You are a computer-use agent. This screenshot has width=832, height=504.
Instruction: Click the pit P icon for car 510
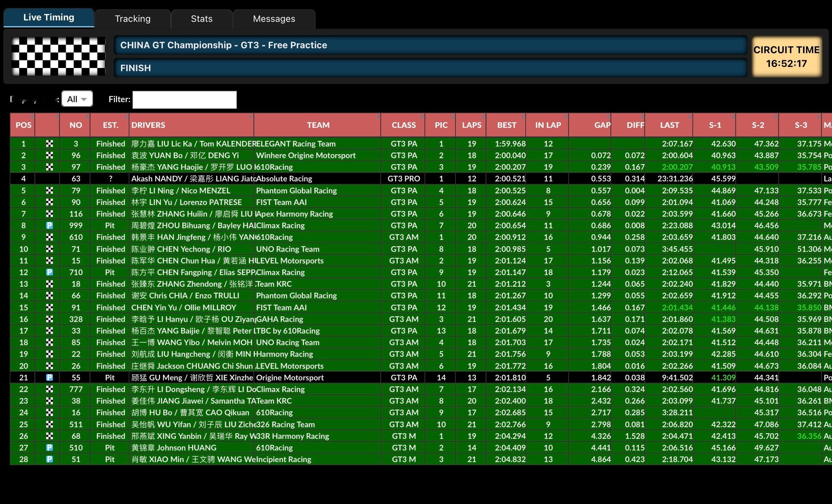pos(49,448)
